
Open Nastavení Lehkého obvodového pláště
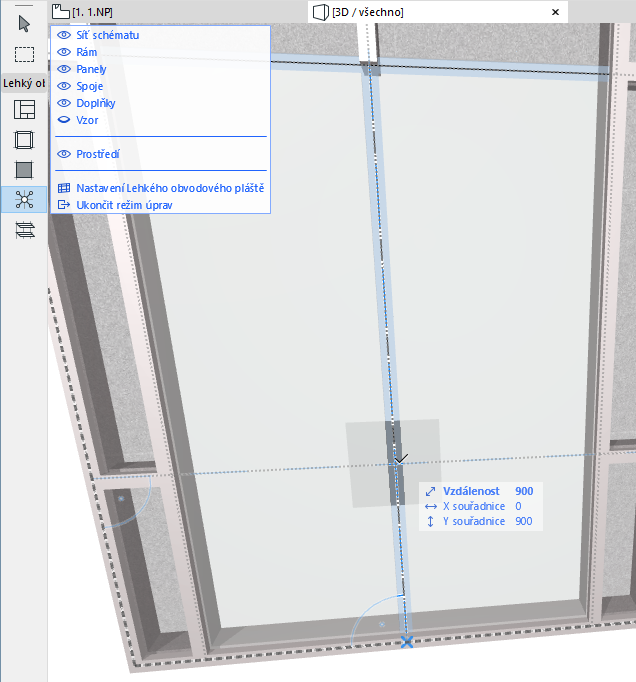[170, 188]
